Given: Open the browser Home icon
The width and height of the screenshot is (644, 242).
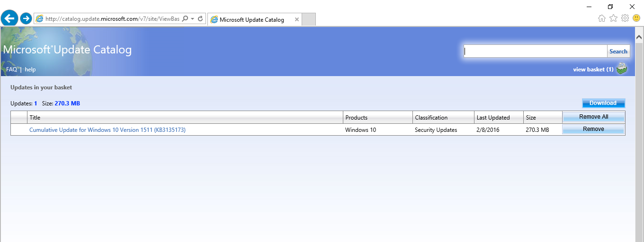Looking at the screenshot, I should coord(602,18).
